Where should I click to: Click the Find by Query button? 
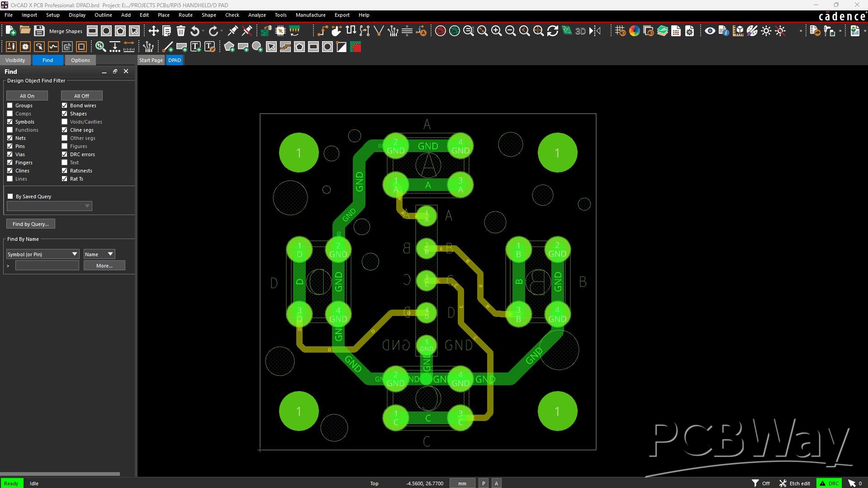pos(31,224)
